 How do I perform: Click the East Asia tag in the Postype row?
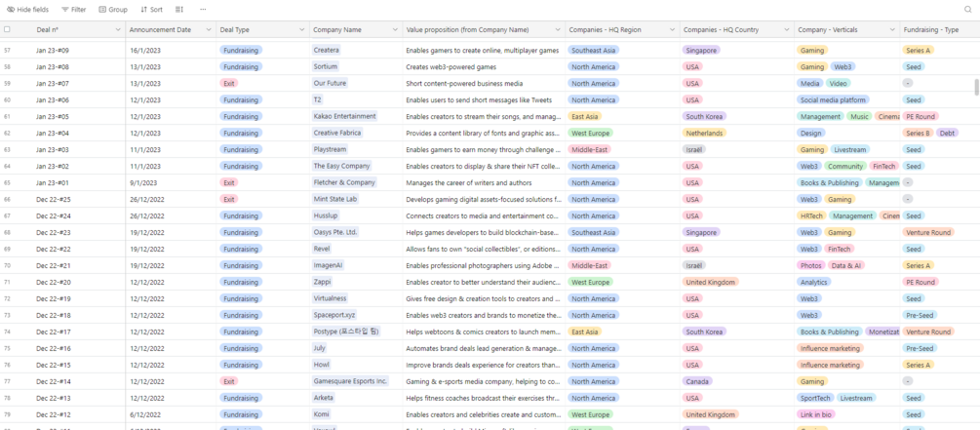pos(584,332)
